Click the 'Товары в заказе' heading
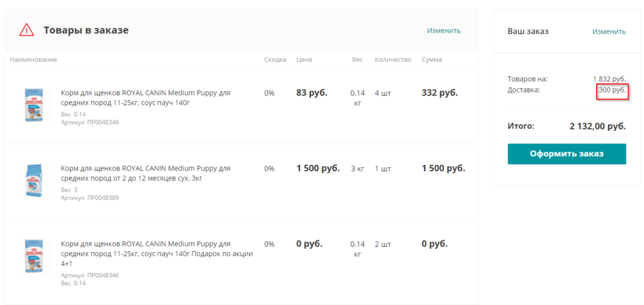The image size is (644, 305). pos(86,30)
